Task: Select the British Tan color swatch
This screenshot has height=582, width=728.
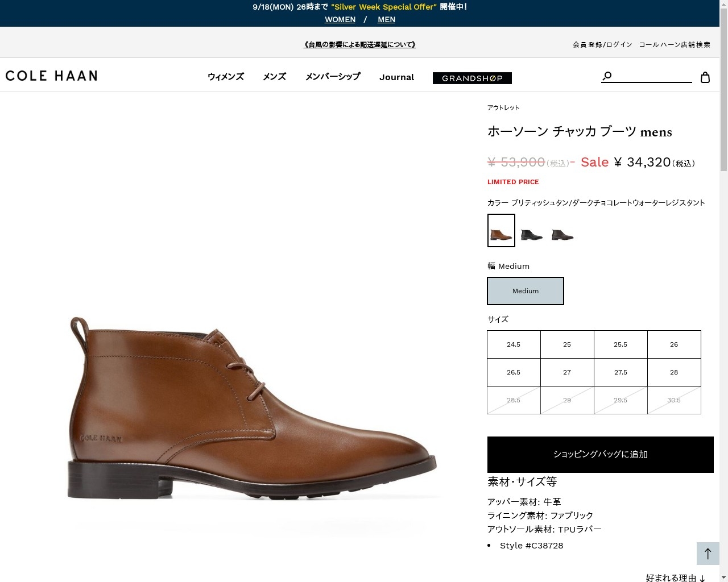Action: pos(501,230)
